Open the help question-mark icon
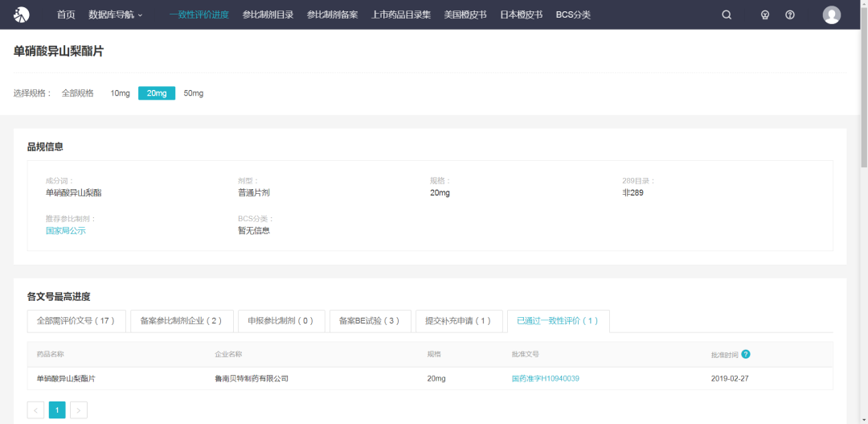 pos(790,15)
